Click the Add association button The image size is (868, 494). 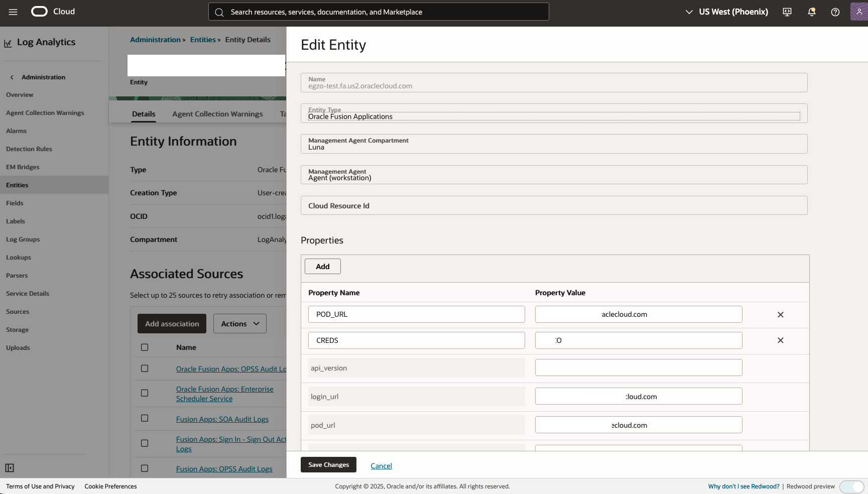[171, 323]
